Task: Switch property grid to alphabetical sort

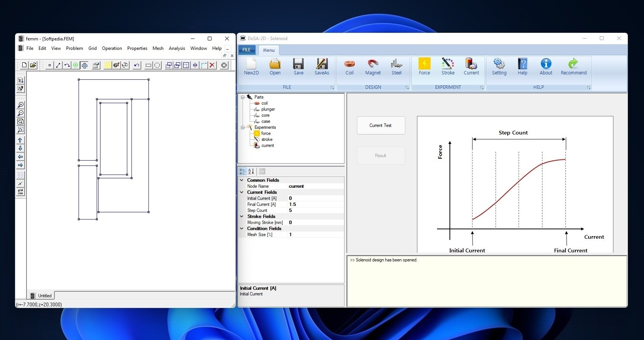Action: [251, 172]
